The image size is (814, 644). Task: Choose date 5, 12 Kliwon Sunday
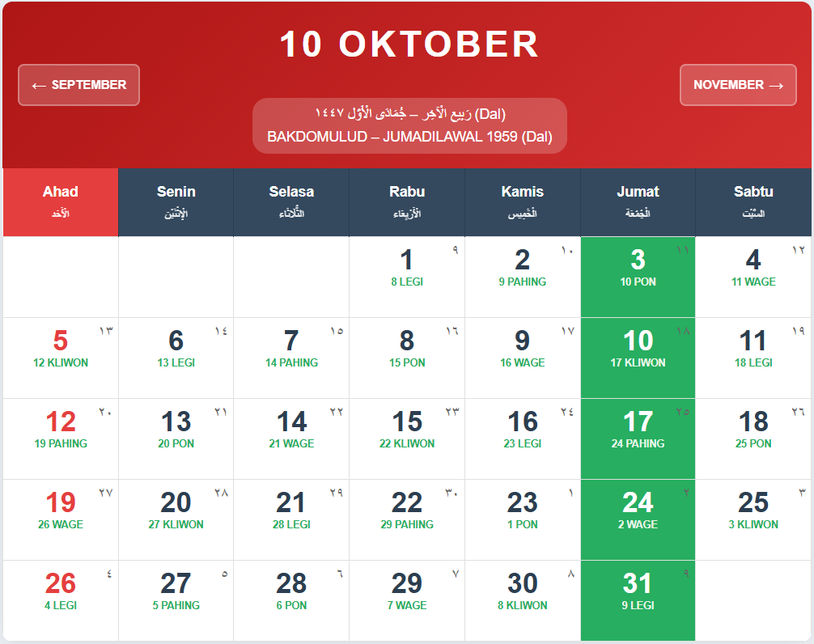click(x=61, y=350)
